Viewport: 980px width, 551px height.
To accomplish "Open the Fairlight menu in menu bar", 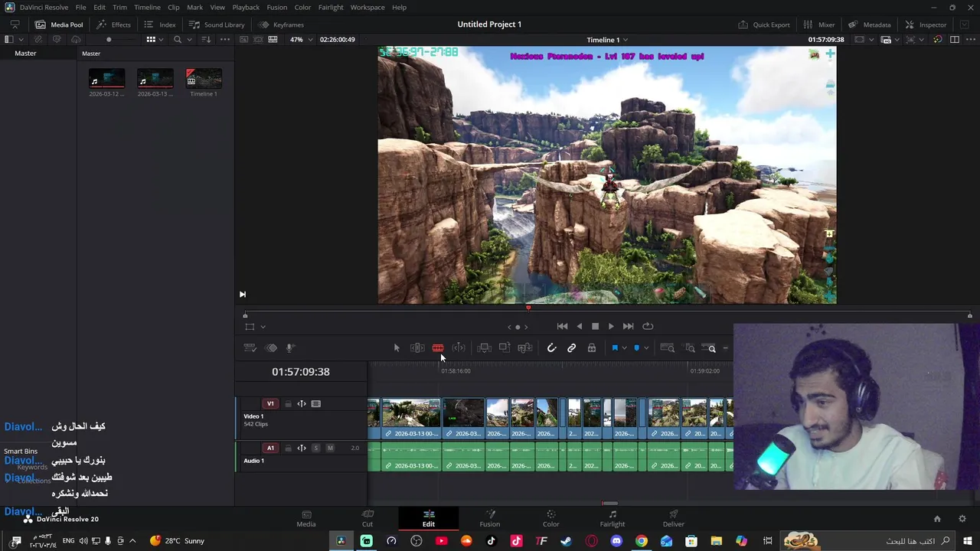I will [331, 7].
